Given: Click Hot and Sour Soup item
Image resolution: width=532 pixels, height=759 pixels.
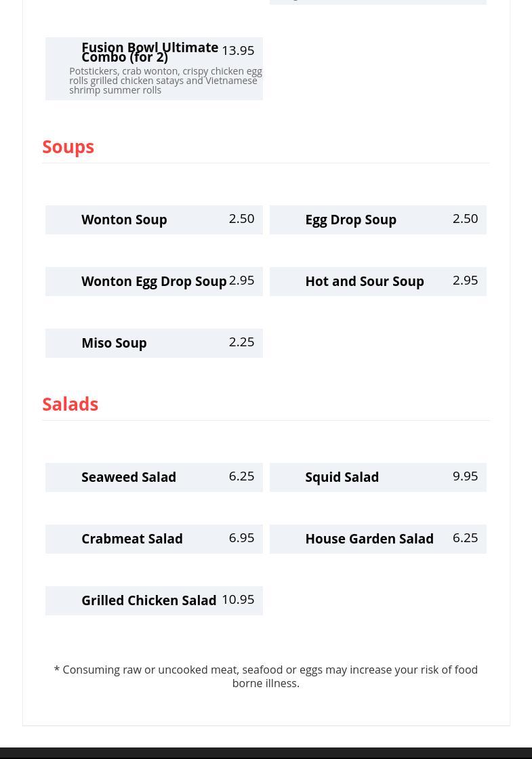Looking at the screenshot, I should [378, 281].
